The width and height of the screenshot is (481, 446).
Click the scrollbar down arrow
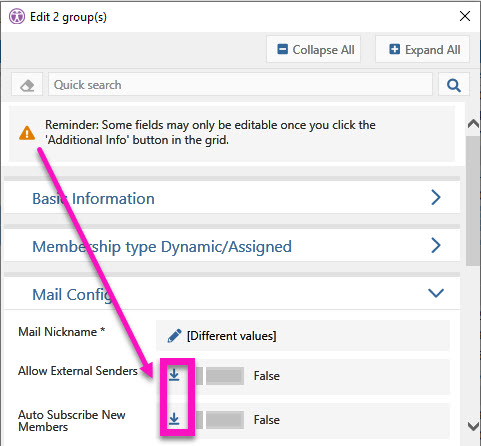pyautogui.click(x=473, y=426)
